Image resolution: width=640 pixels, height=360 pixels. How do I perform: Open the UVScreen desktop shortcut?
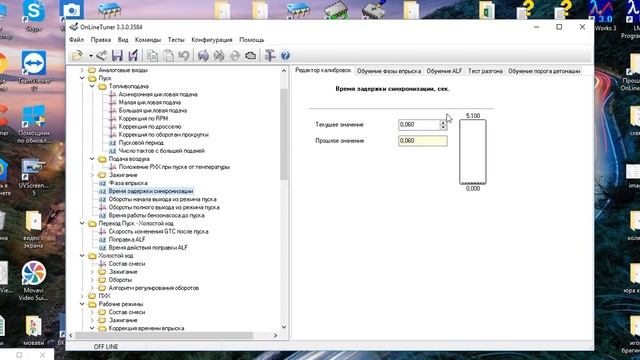[x=33, y=176]
